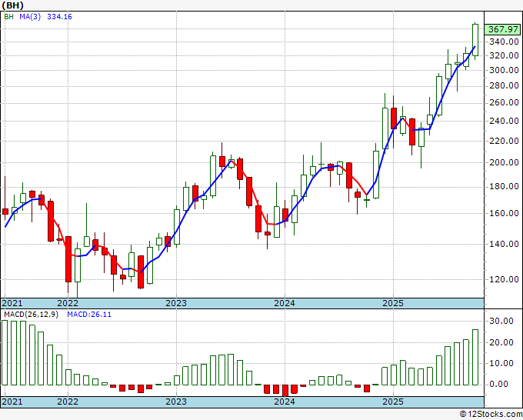The image size is (523, 420).
Task: Select the 2021 marker on MACD timeline
Action: click(x=12, y=402)
